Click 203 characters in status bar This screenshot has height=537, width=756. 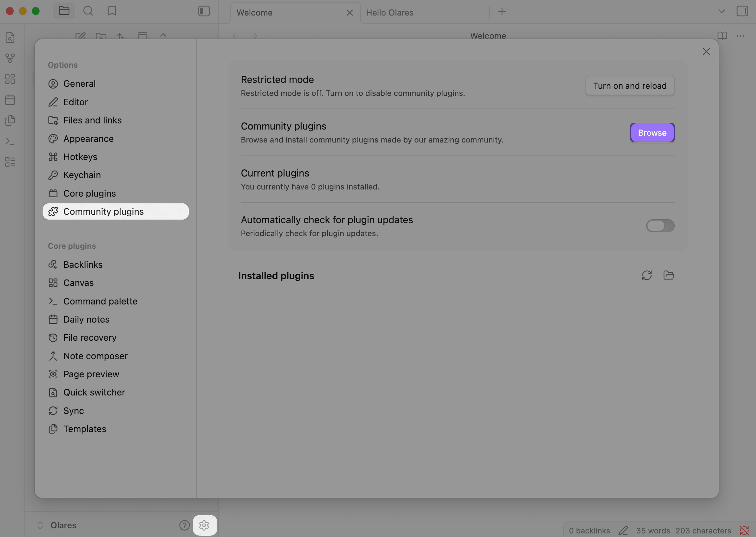pyautogui.click(x=704, y=531)
